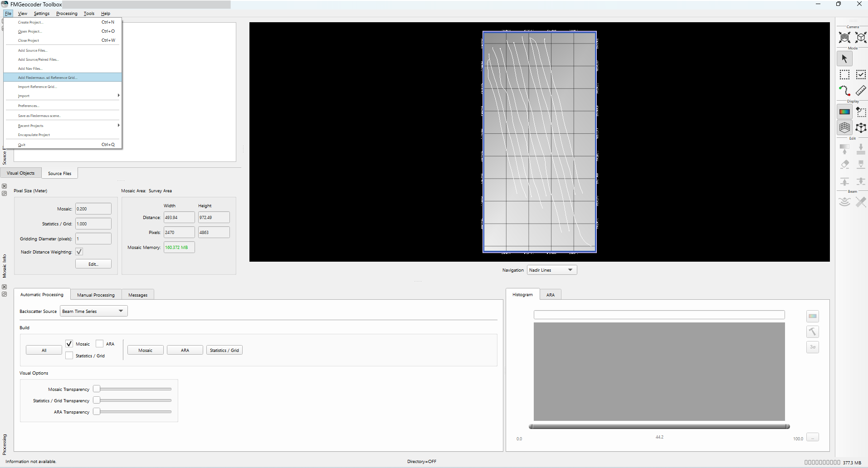Click the Mosaic Transparency slider handle
The height and width of the screenshot is (468, 868).
point(97,389)
